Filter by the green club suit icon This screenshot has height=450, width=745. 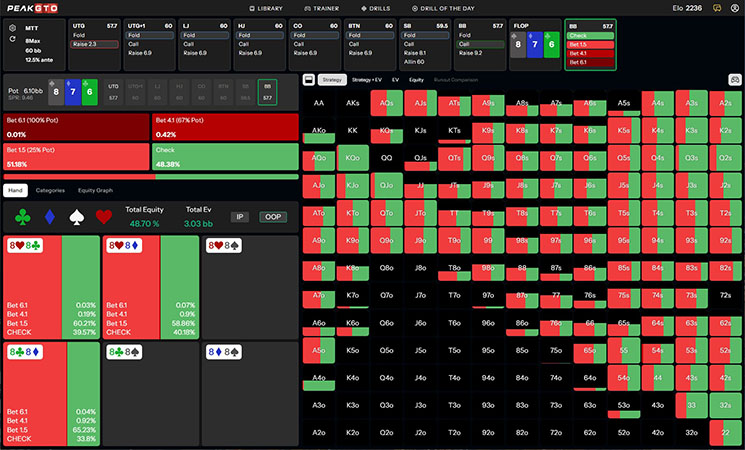click(x=22, y=216)
